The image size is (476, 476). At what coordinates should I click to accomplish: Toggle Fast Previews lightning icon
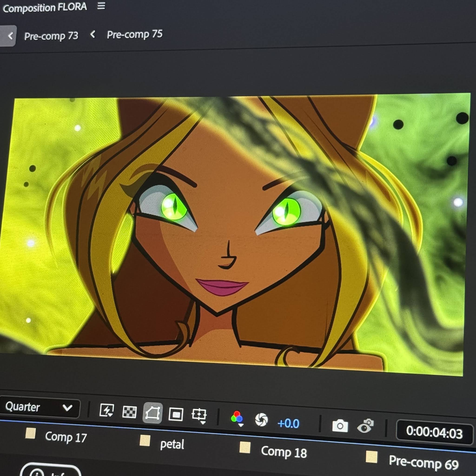click(x=106, y=410)
